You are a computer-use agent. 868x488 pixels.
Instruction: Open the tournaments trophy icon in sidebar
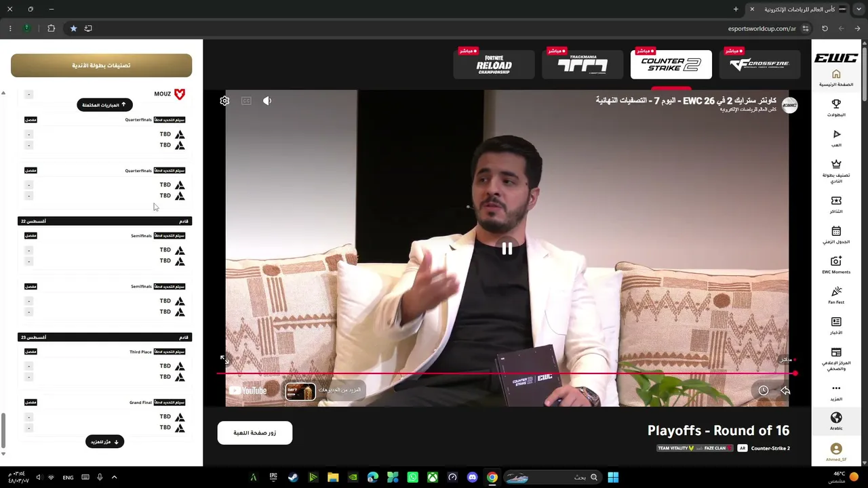coord(836,104)
